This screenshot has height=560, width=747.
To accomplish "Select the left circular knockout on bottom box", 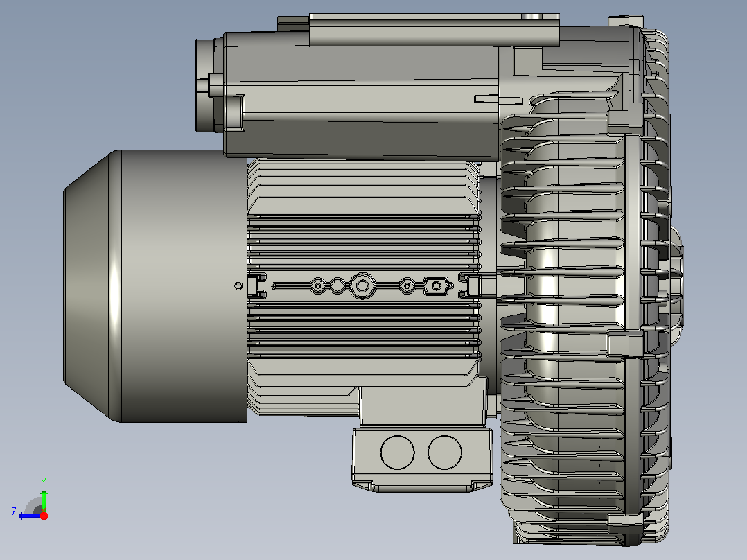I will (397, 453).
